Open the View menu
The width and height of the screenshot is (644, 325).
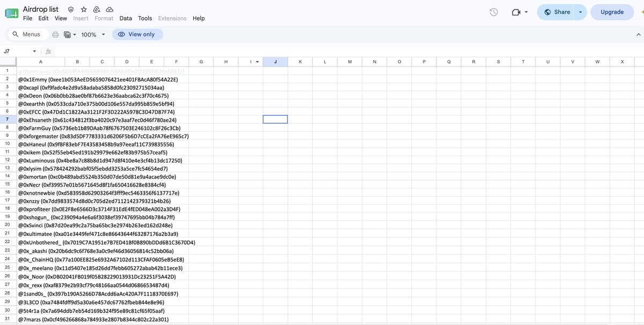coord(61,18)
